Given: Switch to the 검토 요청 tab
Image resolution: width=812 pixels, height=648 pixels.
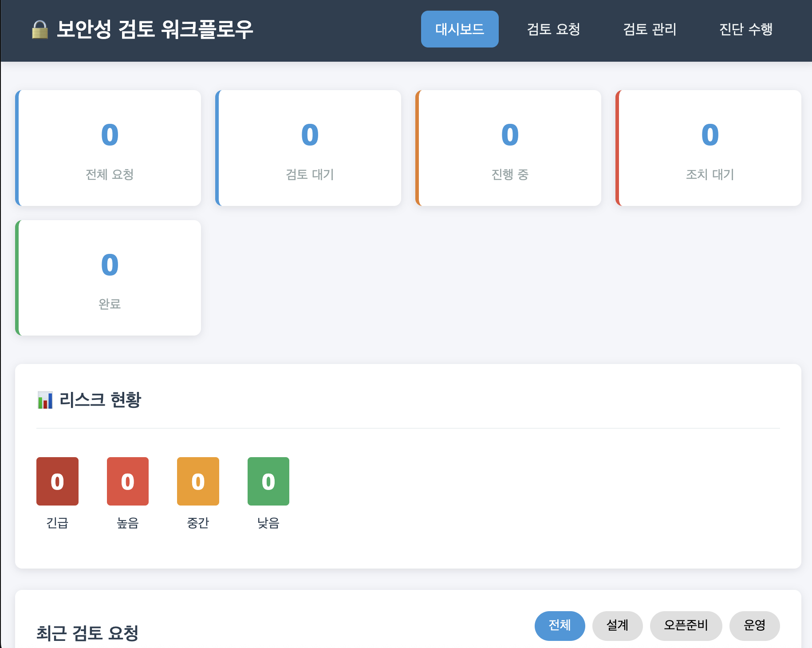Looking at the screenshot, I should click(553, 29).
